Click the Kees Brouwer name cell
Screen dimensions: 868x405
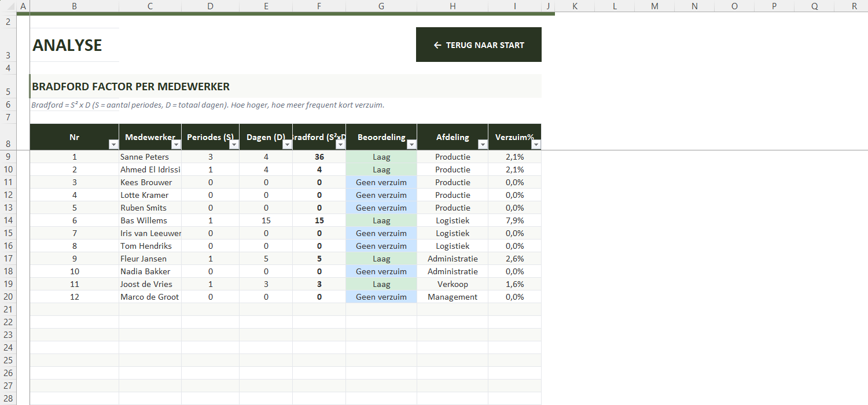pyautogui.click(x=150, y=182)
